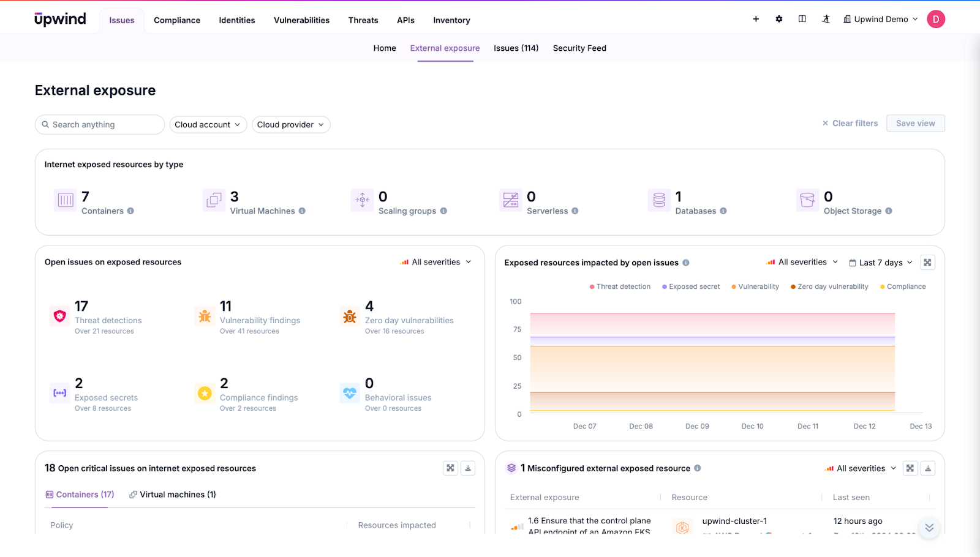The width and height of the screenshot is (980, 557).
Task: Click the Exposed secrets key icon
Action: tap(59, 393)
